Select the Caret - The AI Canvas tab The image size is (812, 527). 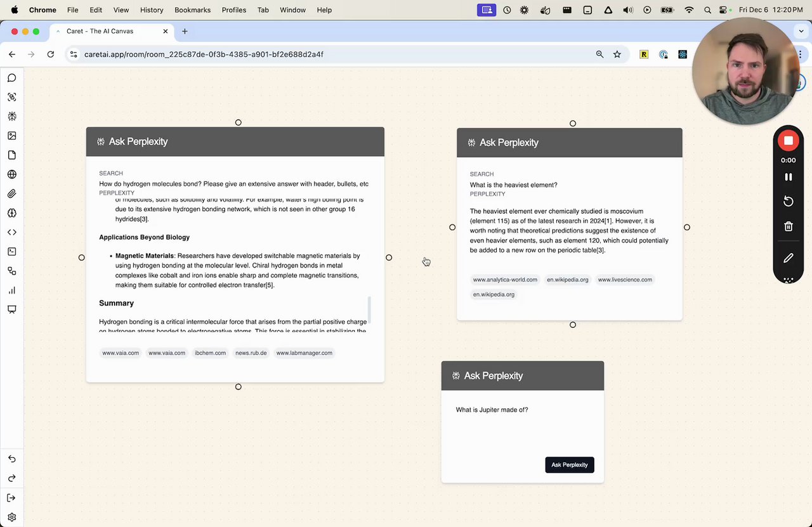click(x=112, y=31)
